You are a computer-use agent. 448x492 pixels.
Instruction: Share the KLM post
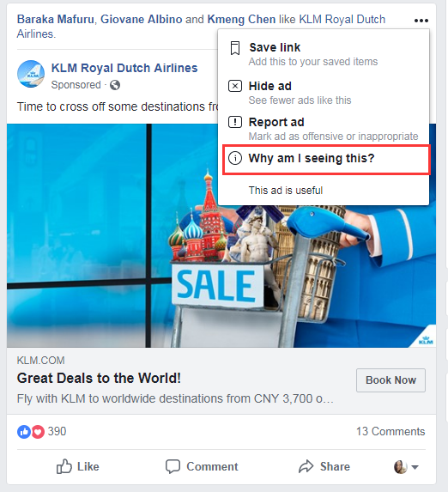(324, 466)
